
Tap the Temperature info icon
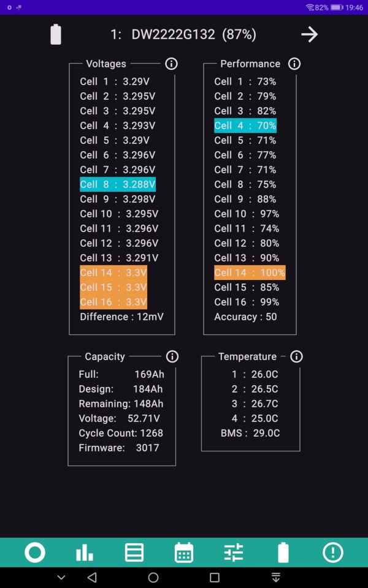pyautogui.click(x=296, y=356)
